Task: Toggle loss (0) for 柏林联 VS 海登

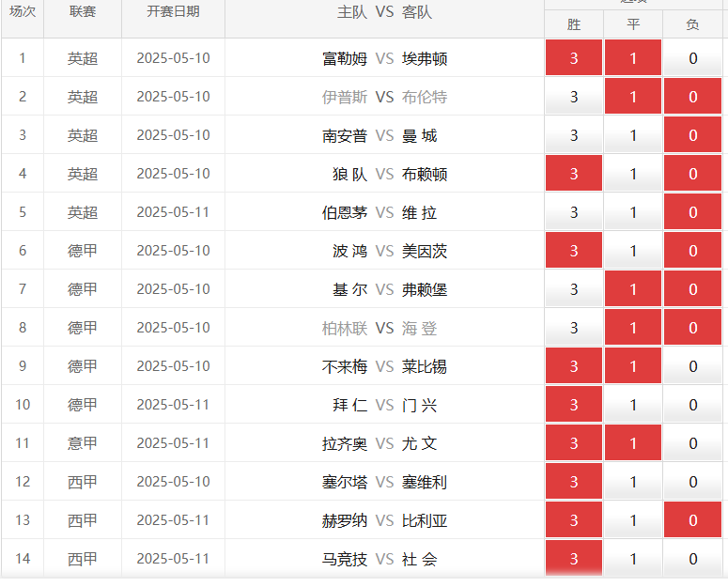Action: 692,327
